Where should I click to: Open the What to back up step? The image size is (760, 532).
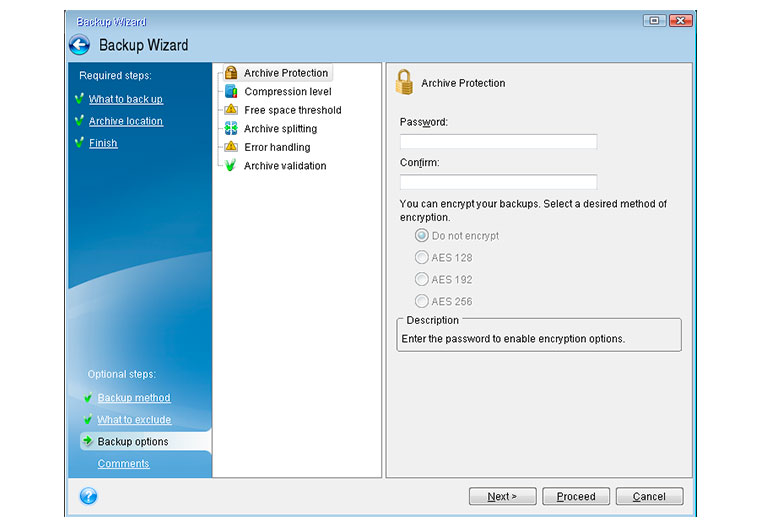tap(126, 99)
